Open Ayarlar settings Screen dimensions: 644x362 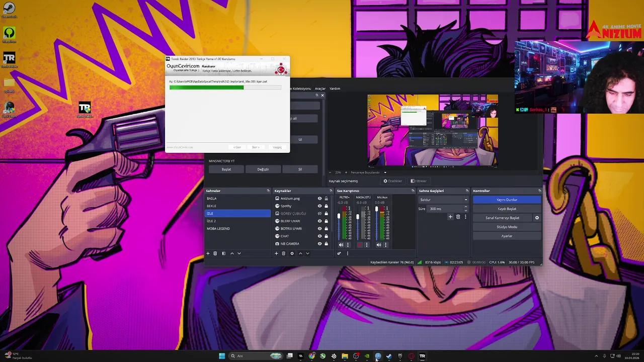tap(507, 236)
